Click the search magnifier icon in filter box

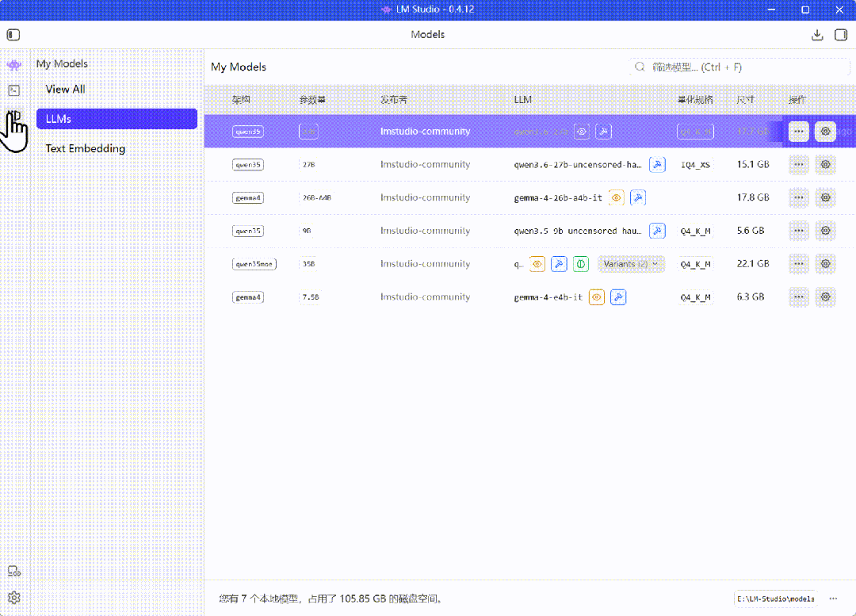tap(640, 67)
